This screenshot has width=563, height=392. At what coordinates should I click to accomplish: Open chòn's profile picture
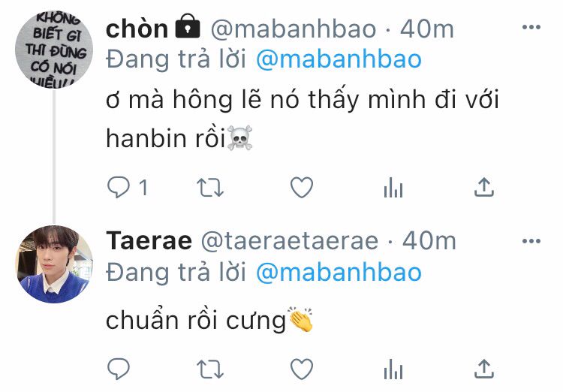tap(54, 50)
